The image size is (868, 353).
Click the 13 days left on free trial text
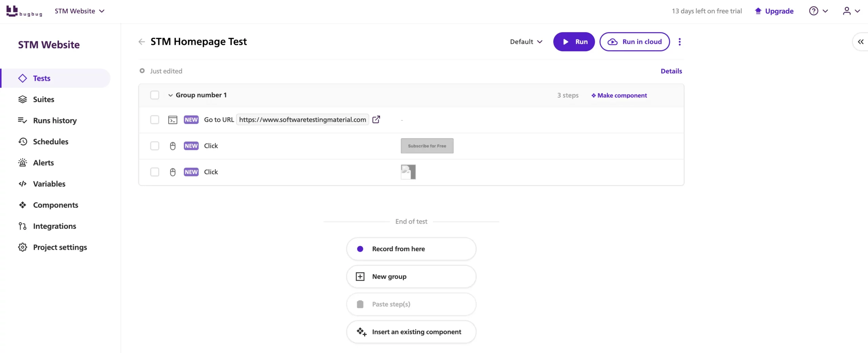(707, 11)
